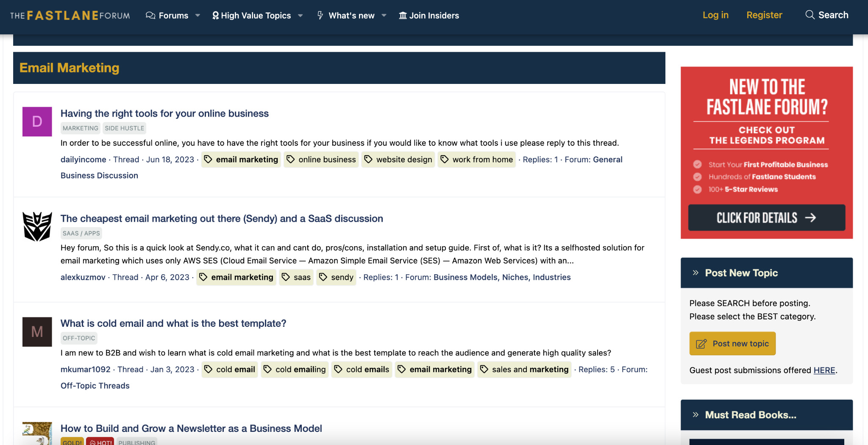Click the Join Insiders bank icon
The image size is (868, 445).
click(403, 16)
